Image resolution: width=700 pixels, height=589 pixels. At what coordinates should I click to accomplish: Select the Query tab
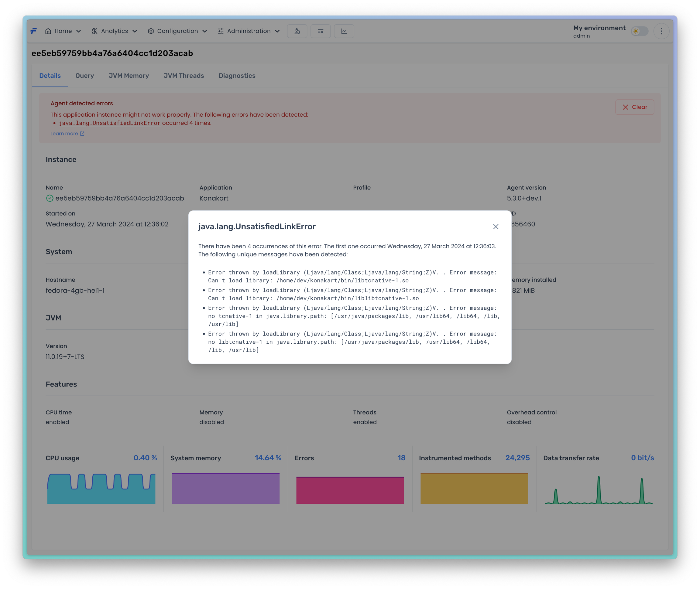coord(84,76)
